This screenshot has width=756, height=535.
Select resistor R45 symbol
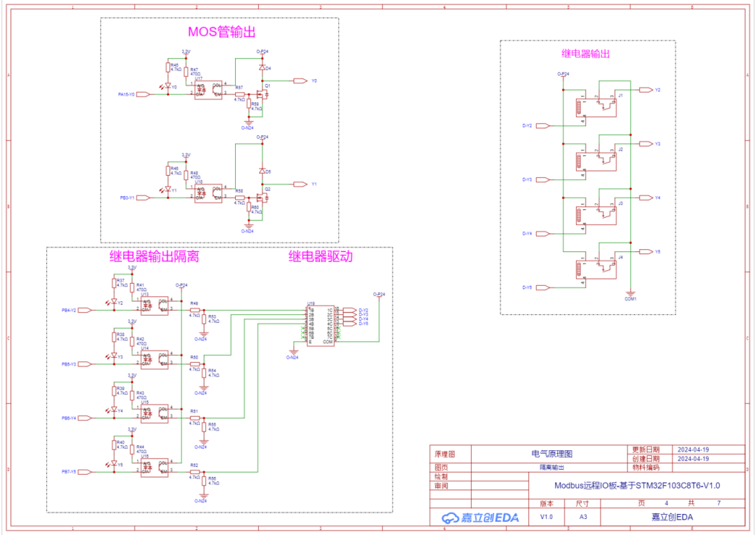coord(168,67)
